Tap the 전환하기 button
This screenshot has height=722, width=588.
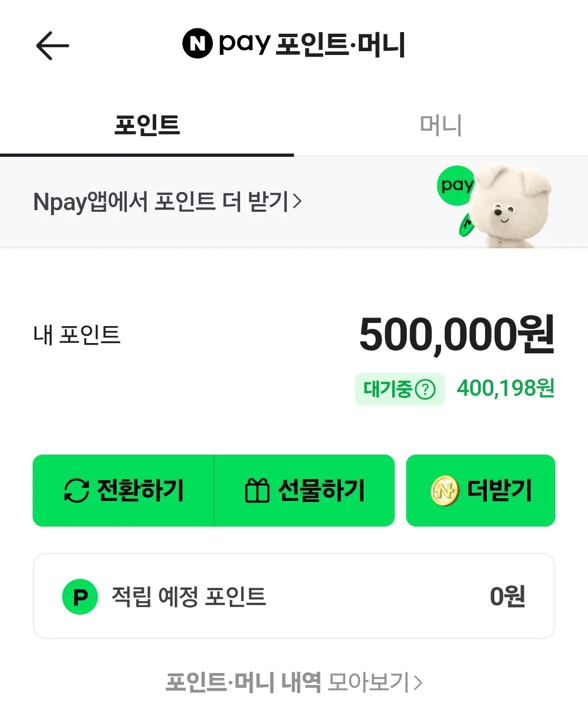click(x=124, y=491)
